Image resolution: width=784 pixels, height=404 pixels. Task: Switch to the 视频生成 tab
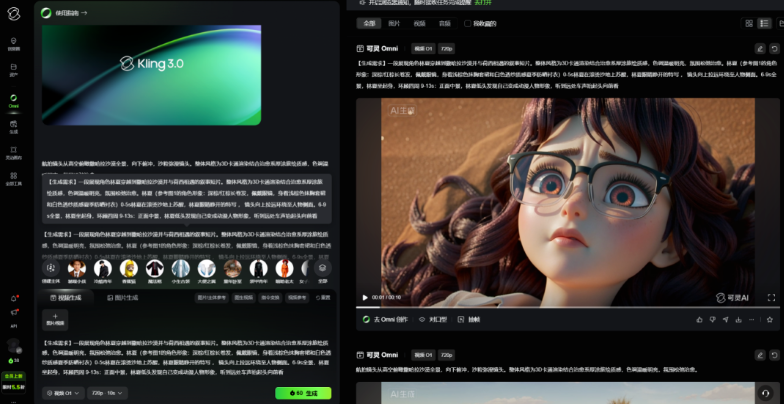click(66, 298)
